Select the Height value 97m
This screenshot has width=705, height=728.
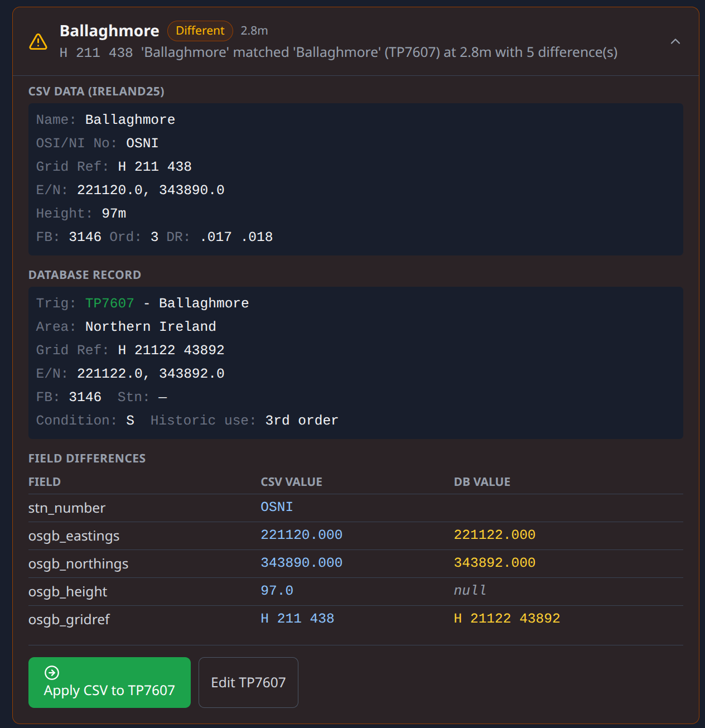[114, 213]
